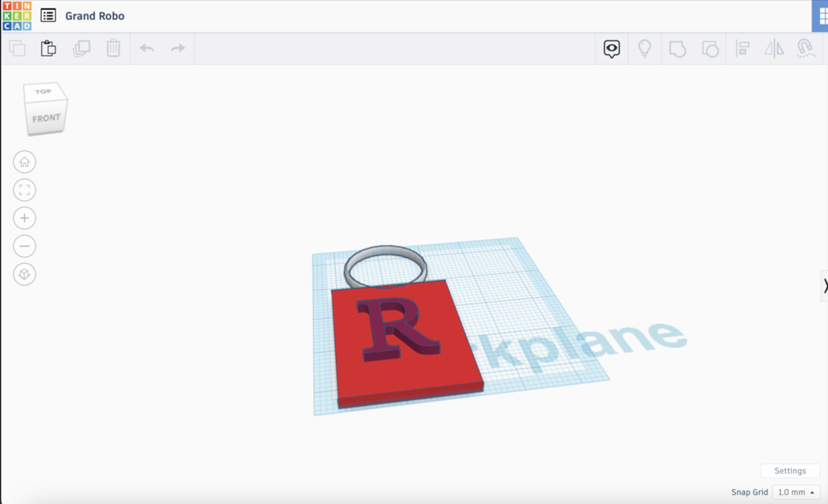The image size is (828, 504).
Task: Click the Group shapes icon
Action: tap(677, 49)
